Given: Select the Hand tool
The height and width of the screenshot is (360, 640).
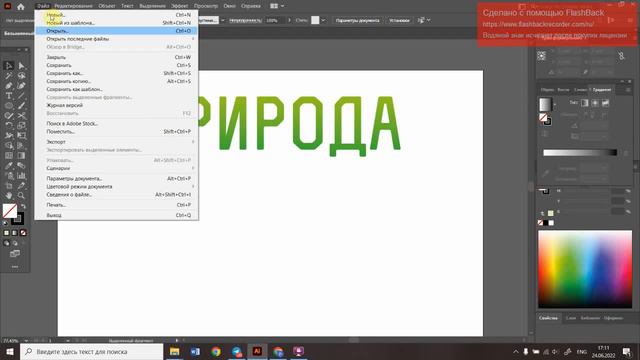Looking at the screenshot, I should 9,196.
